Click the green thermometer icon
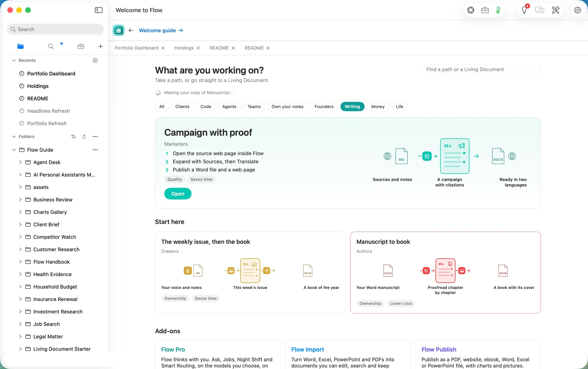Viewport: 588px width, 369px height. click(x=498, y=10)
